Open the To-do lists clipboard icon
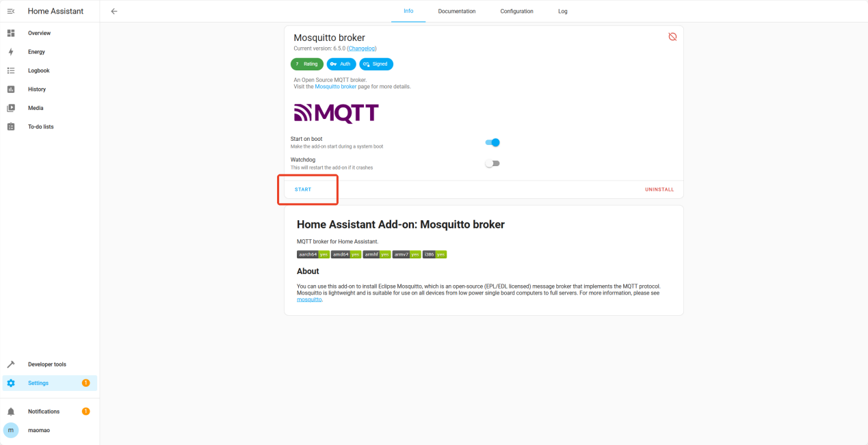The height and width of the screenshot is (445, 868). tap(11, 127)
